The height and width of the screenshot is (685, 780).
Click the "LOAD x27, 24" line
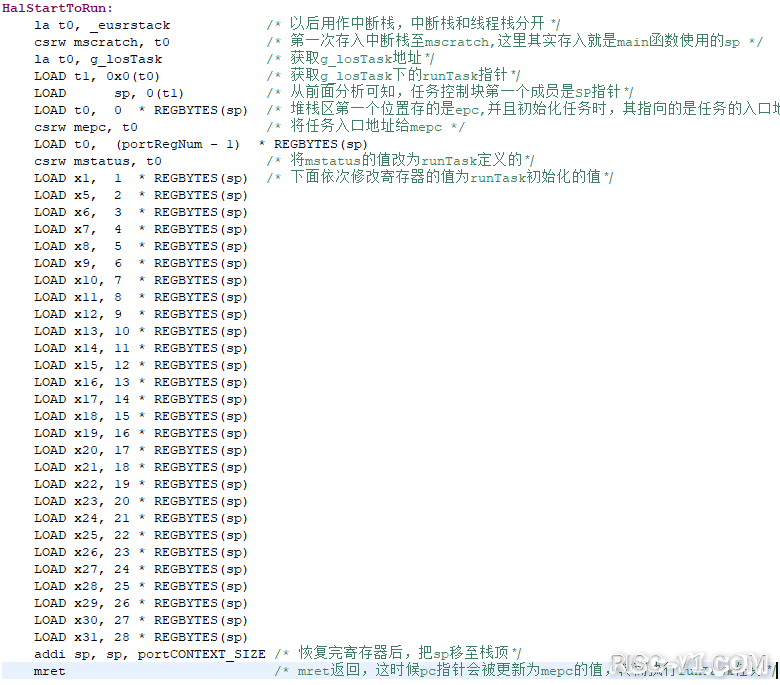(x=141, y=569)
